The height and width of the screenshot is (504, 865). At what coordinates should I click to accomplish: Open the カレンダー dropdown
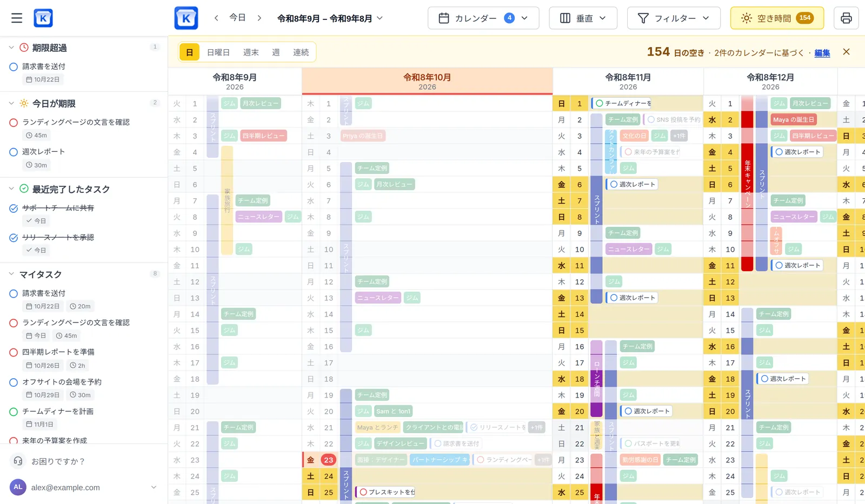coord(483,18)
